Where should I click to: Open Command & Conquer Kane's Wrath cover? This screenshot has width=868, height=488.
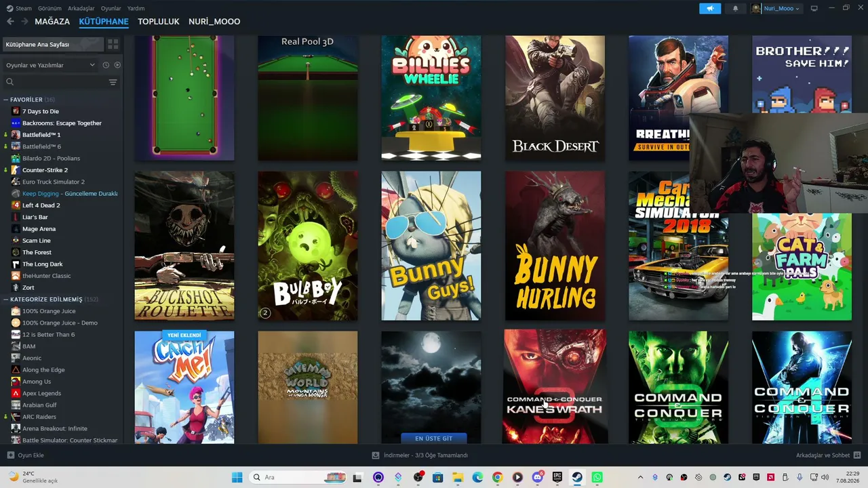(x=555, y=387)
